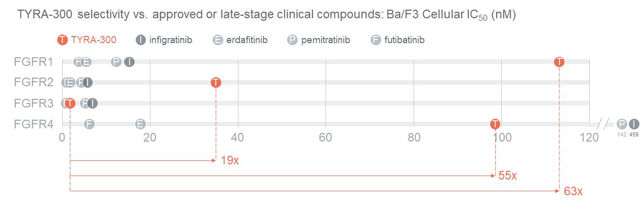Click the erdafitinib marker on FGFR4 row

pos(141,124)
